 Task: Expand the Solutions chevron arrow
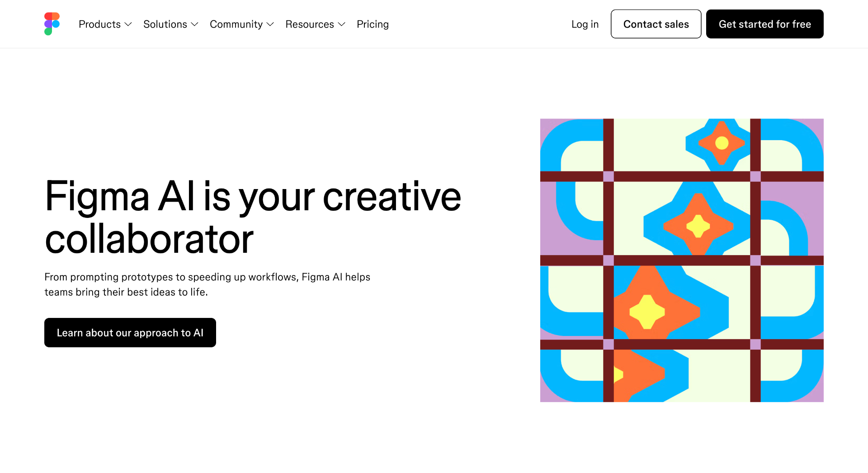(195, 24)
